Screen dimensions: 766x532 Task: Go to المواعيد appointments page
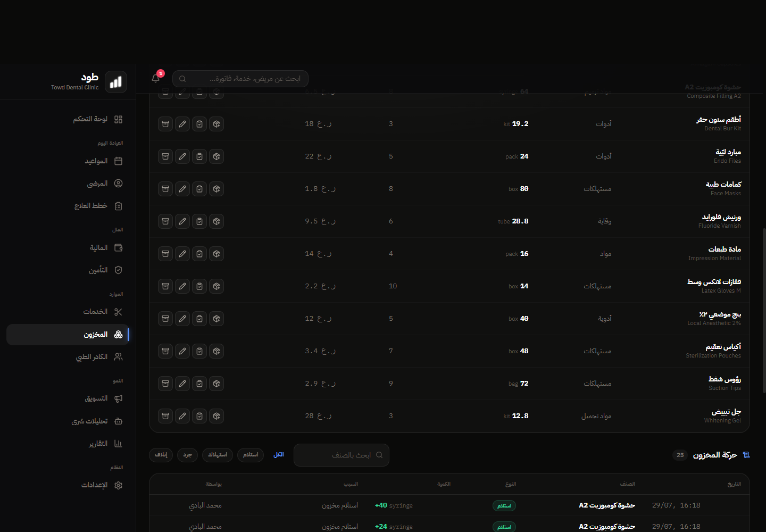pyautogui.click(x=68, y=161)
